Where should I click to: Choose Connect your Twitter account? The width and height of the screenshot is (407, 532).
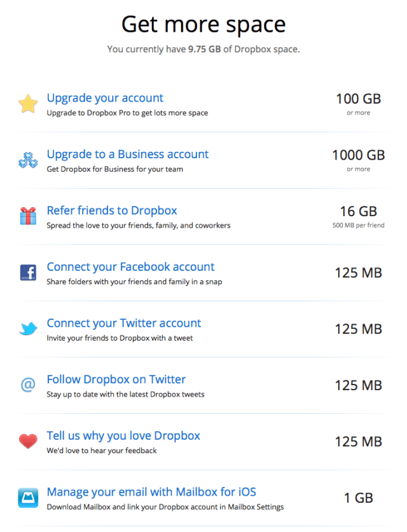point(123,323)
